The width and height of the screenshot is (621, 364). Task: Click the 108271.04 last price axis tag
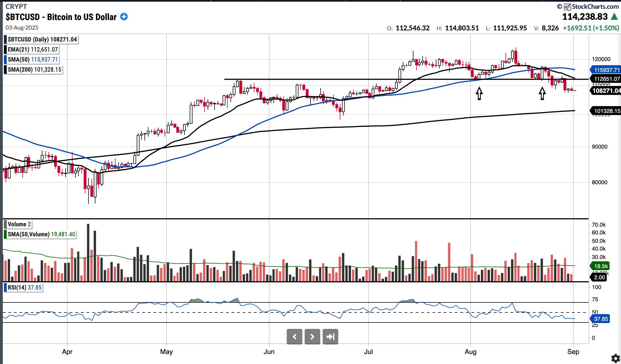point(606,91)
